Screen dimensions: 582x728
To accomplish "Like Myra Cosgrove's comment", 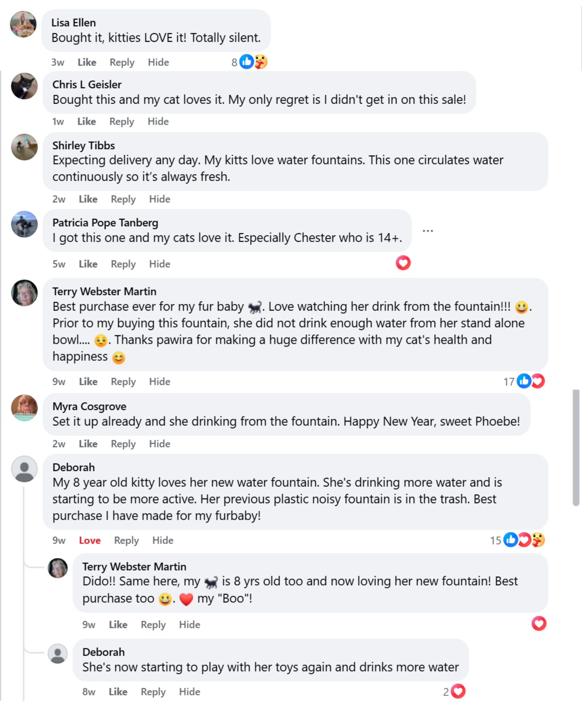I will tap(88, 444).
